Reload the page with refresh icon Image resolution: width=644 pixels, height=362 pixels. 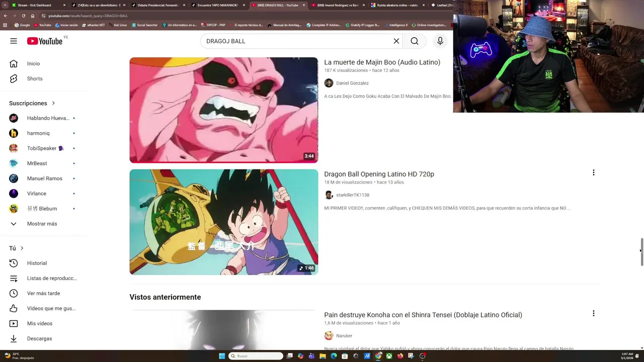click(x=23, y=16)
